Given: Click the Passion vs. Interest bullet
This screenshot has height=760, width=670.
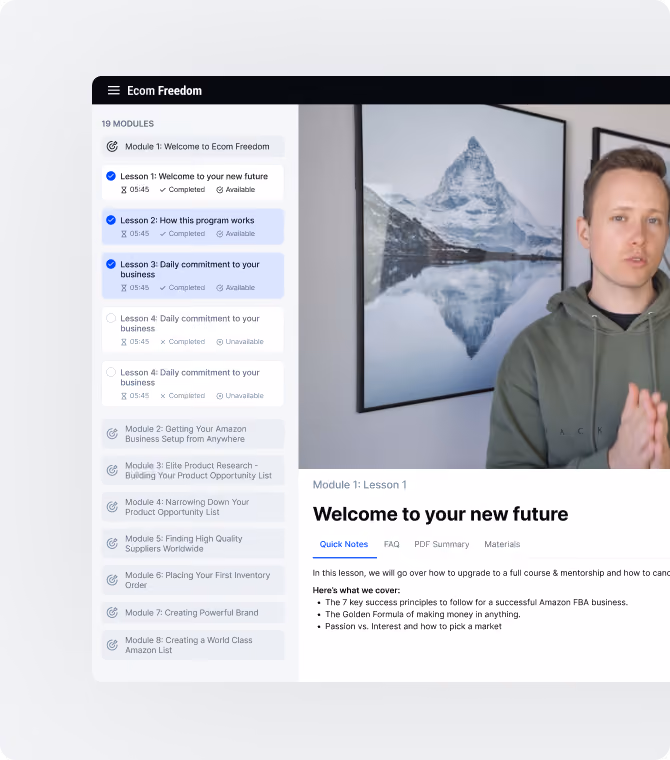Looking at the screenshot, I should click(413, 626).
